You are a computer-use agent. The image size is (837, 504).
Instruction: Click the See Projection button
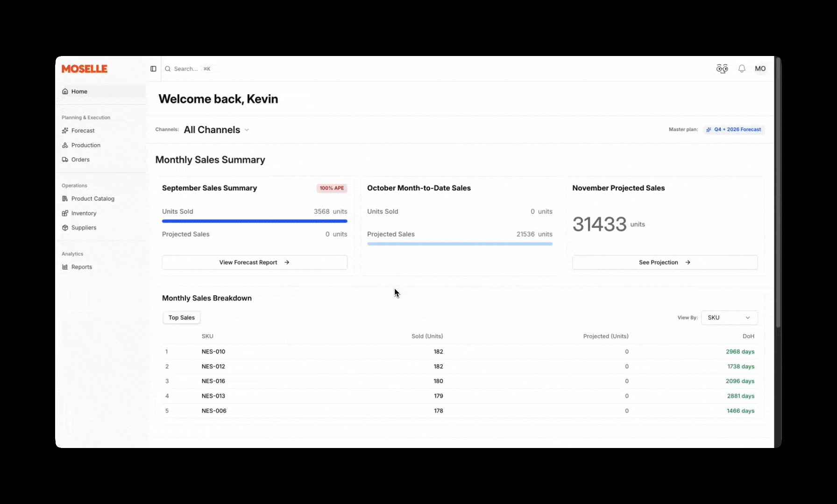(x=665, y=262)
